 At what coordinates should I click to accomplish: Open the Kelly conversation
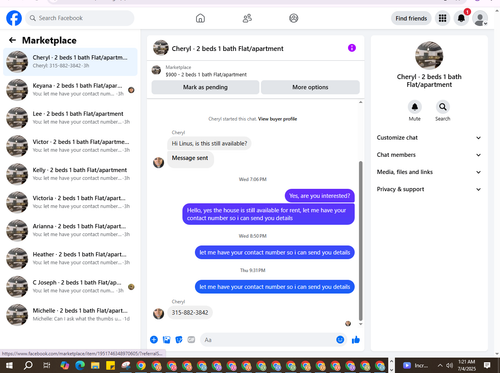coord(70,174)
